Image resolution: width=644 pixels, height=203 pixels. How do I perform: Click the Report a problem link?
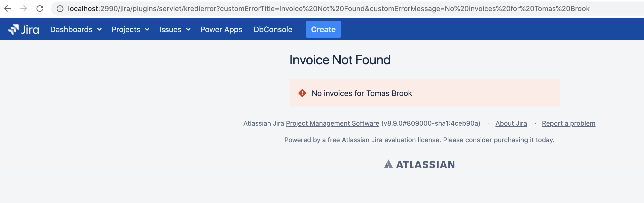[x=568, y=123]
